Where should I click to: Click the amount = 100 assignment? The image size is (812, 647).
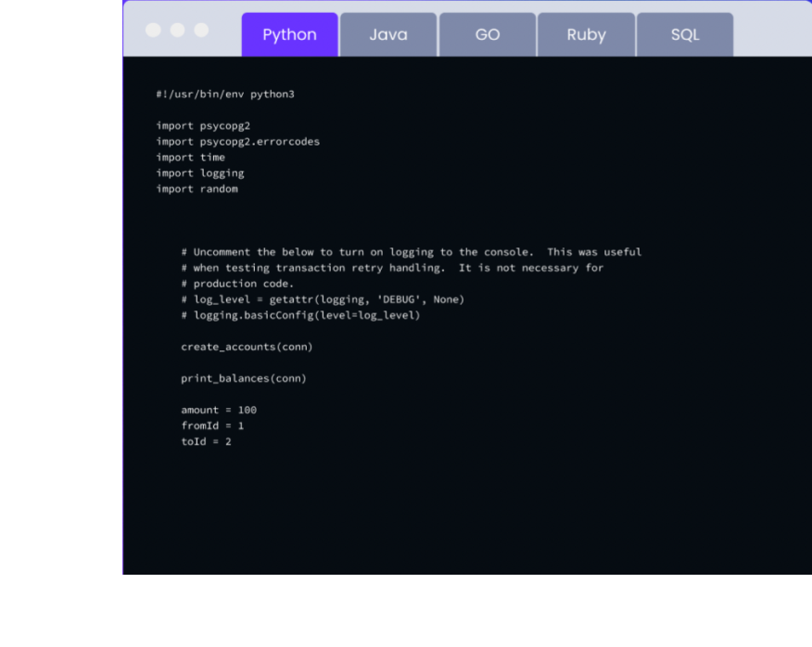click(x=219, y=410)
